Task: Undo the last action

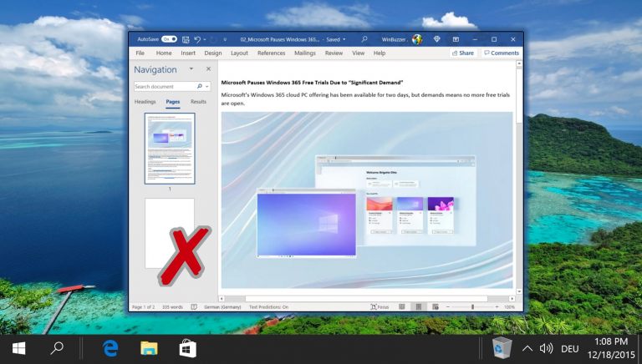Action: coord(197,39)
